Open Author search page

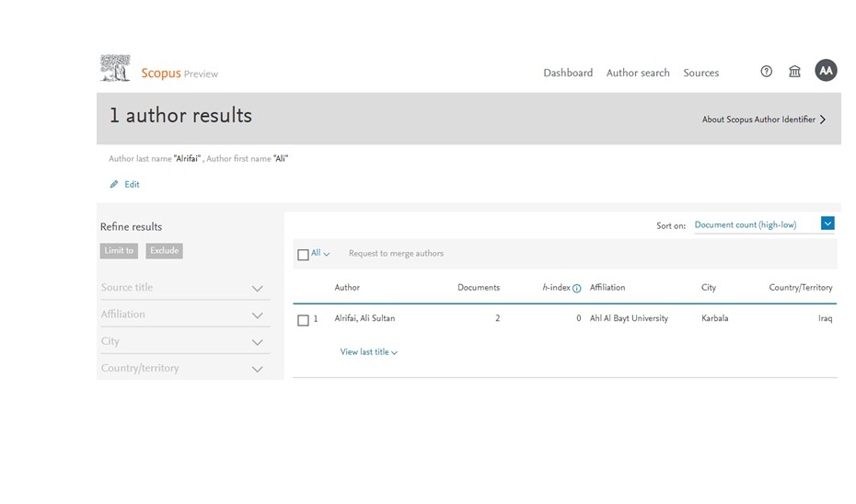coord(638,73)
